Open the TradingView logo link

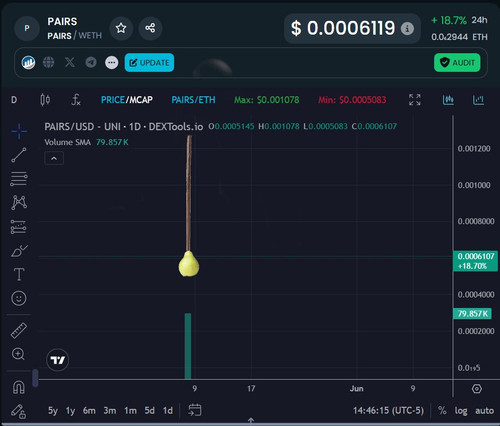point(58,360)
